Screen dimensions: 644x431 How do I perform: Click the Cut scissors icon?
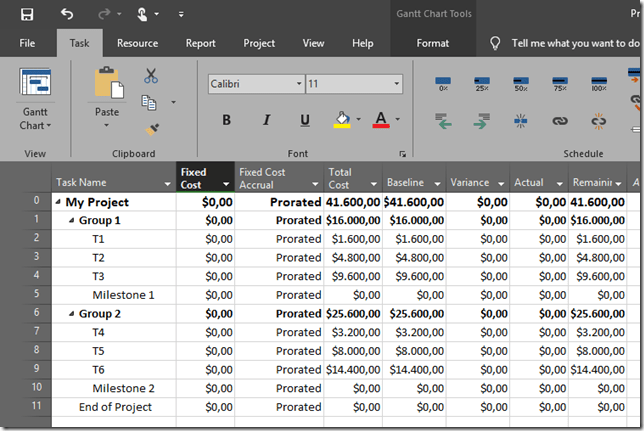pyautogui.click(x=151, y=76)
